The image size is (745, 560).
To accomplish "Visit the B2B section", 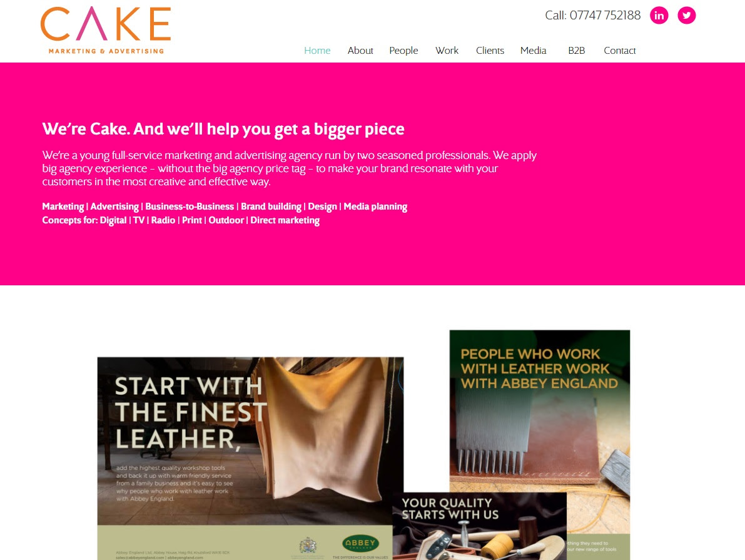I will coord(576,51).
